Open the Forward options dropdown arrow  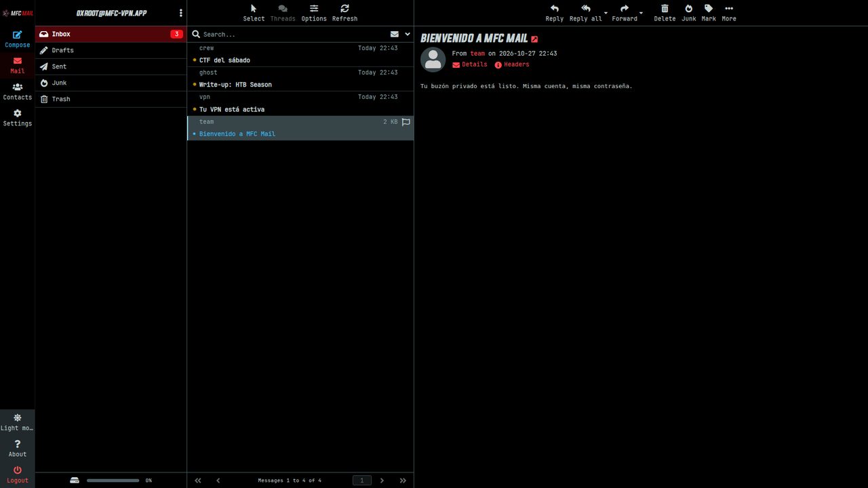tap(641, 14)
